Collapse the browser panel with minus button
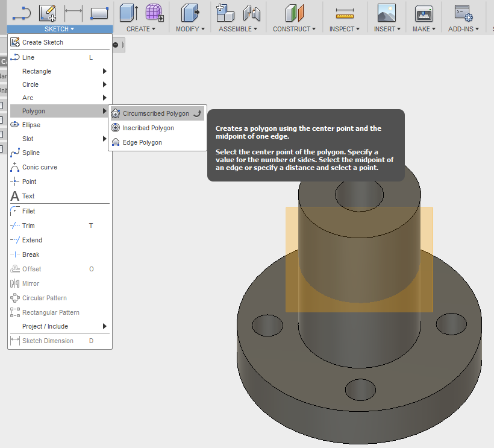Viewport: 494px width, 448px height. 115,45
